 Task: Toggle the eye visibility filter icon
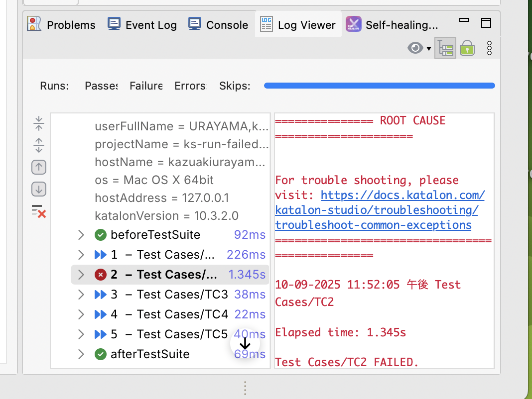[x=414, y=48]
